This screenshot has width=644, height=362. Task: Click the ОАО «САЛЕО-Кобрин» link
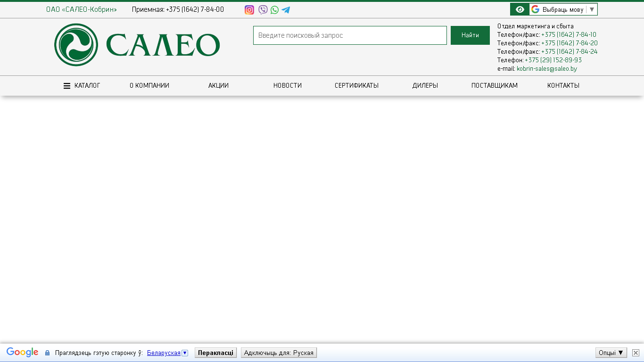(x=82, y=9)
